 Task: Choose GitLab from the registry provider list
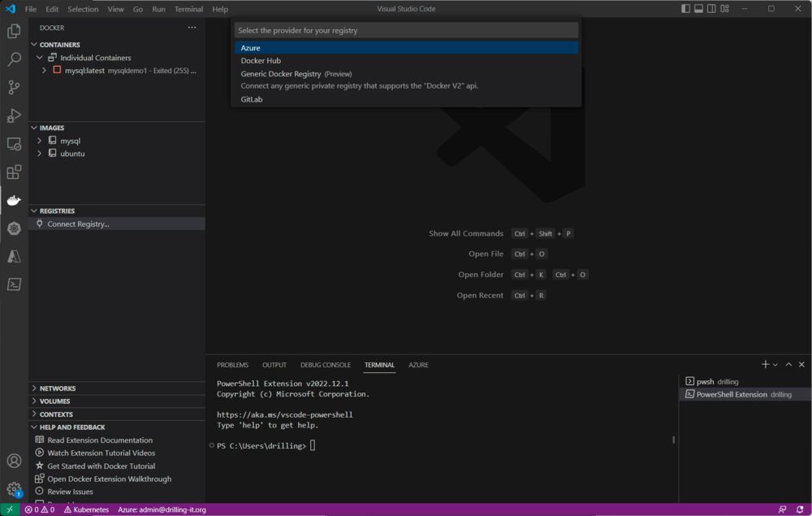(x=252, y=99)
